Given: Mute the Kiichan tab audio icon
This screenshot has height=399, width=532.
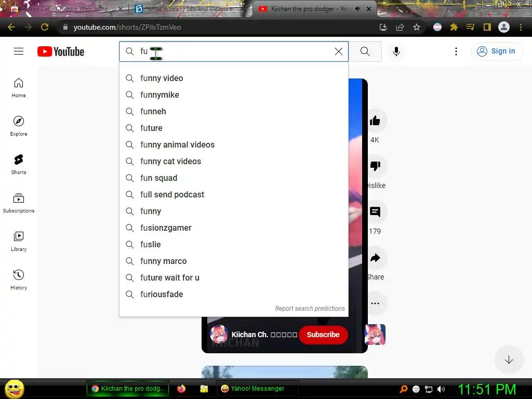Looking at the screenshot, I should coord(357,9).
